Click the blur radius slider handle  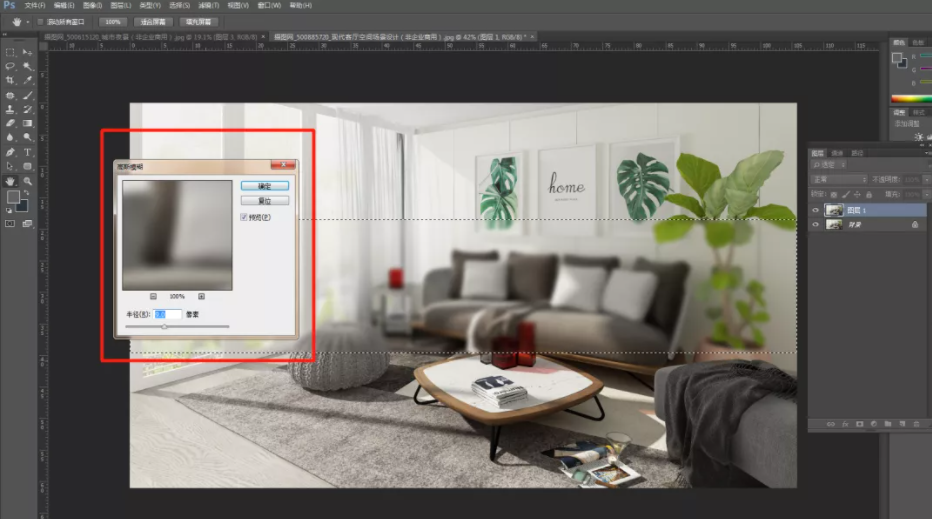click(165, 326)
